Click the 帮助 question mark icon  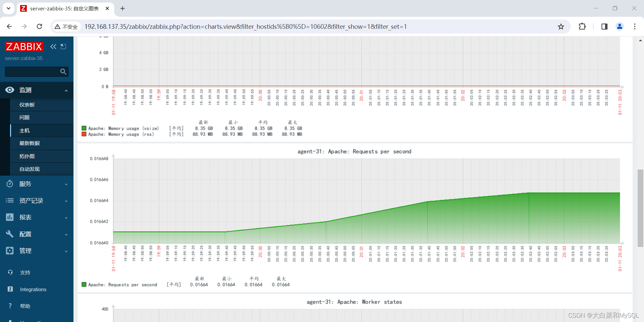(x=10, y=306)
